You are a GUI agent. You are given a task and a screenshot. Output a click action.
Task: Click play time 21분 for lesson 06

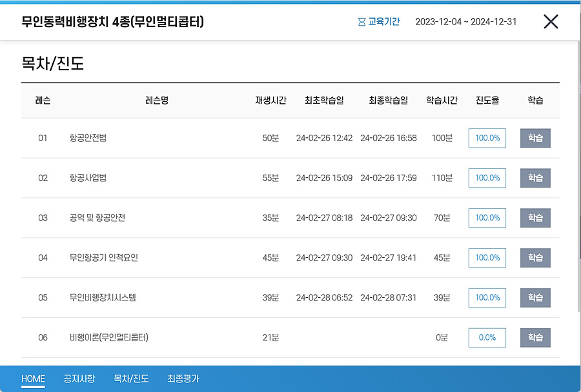270,338
